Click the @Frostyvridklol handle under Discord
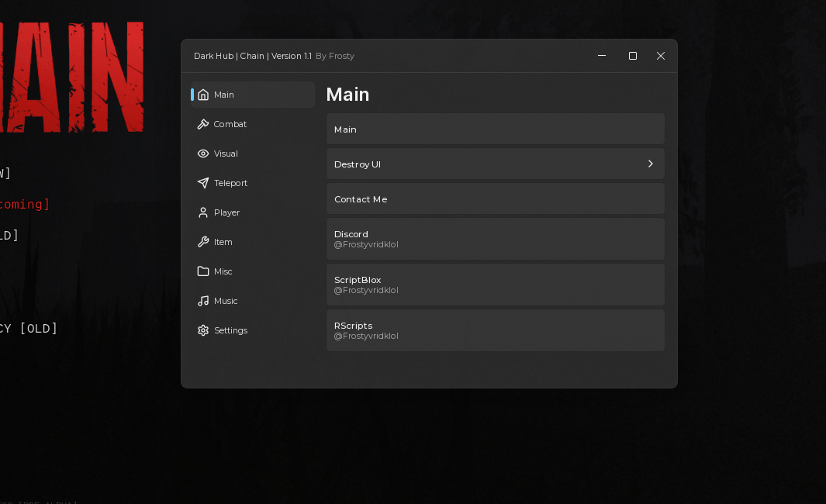826x504 pixels. point(366,244)
